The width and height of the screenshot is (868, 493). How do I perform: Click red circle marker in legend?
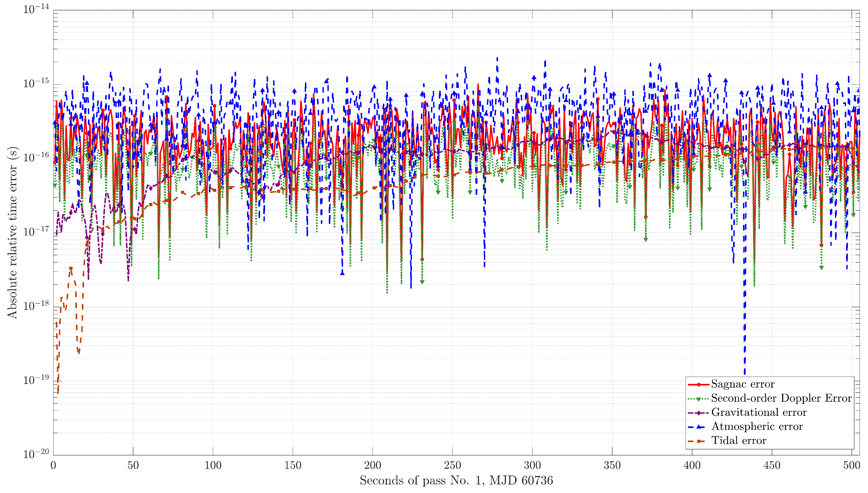point(698,385)
